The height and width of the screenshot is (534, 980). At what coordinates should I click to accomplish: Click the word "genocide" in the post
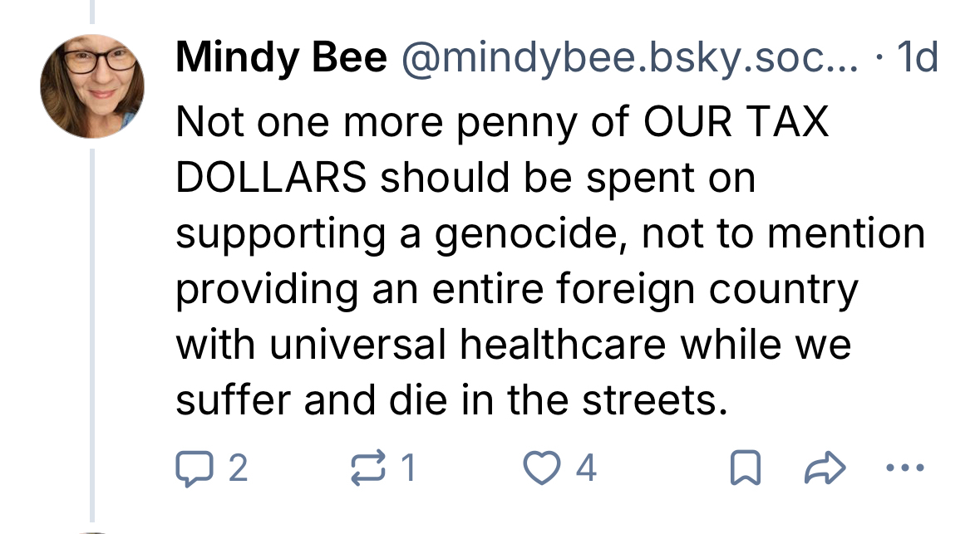(520, 235)
